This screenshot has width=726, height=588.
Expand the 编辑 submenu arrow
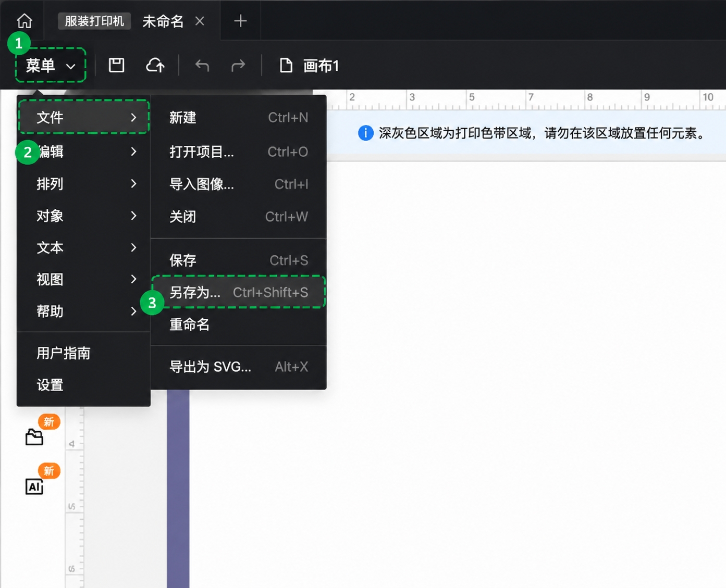click(133, 152)
